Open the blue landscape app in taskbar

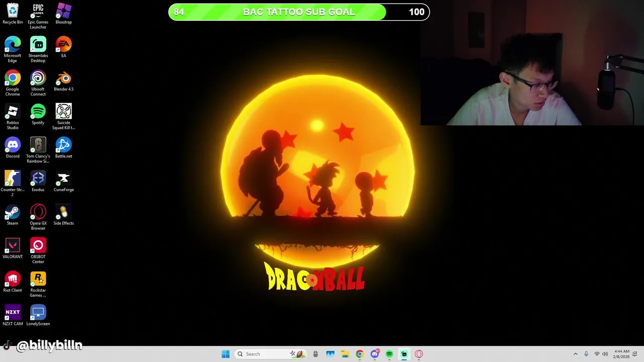pyautogui.click(x=330, y=354)
